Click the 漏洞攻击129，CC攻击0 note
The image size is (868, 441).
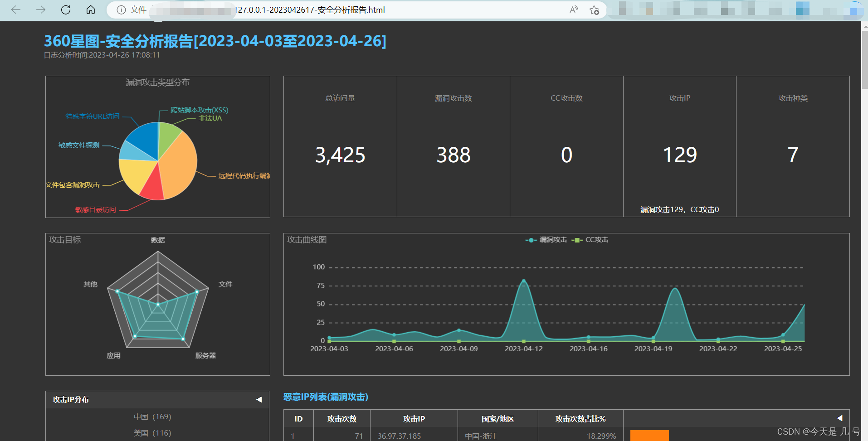click(679, 210)
